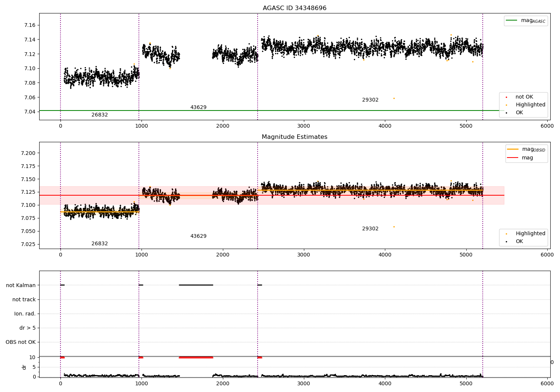The width and height of the screenshot is (560, 392).
Task: Click the 7.16 y-tick in top plot
Action: pyautogui.click(x=30, y=25)
